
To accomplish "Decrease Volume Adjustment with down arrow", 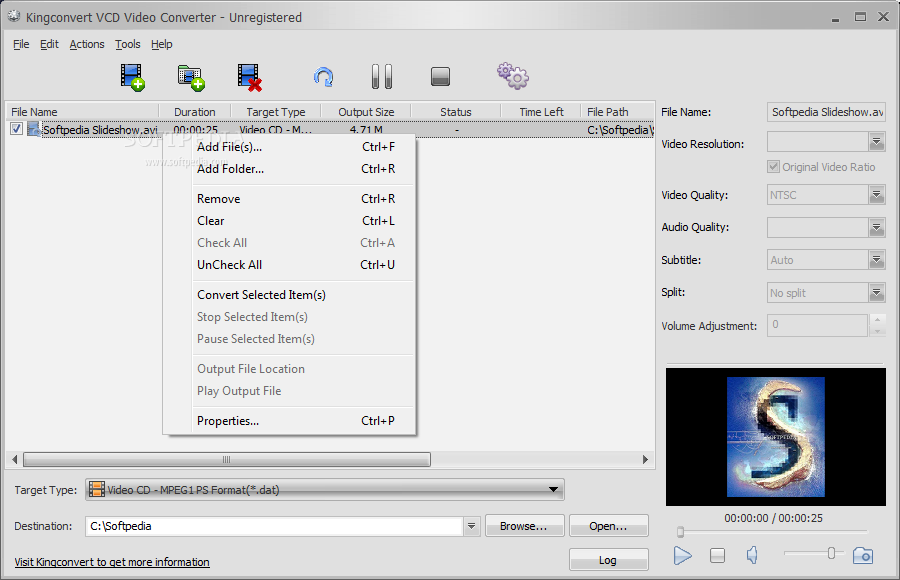I will click(x=877, y=331).
